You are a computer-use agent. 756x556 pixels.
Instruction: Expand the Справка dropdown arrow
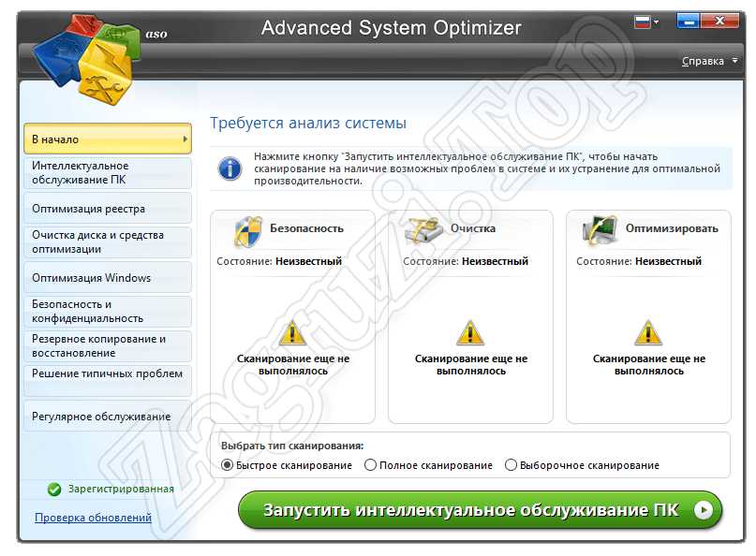click(734, 61)
